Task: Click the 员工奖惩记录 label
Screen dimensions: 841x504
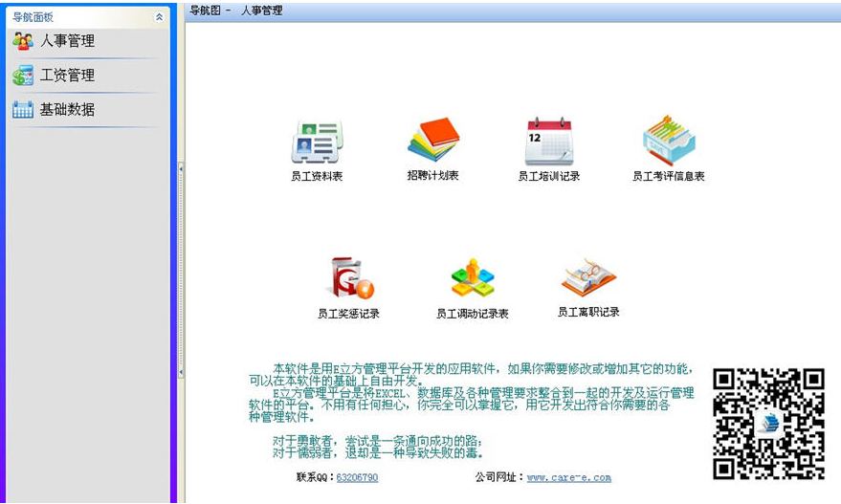Action: pos(348,314)
